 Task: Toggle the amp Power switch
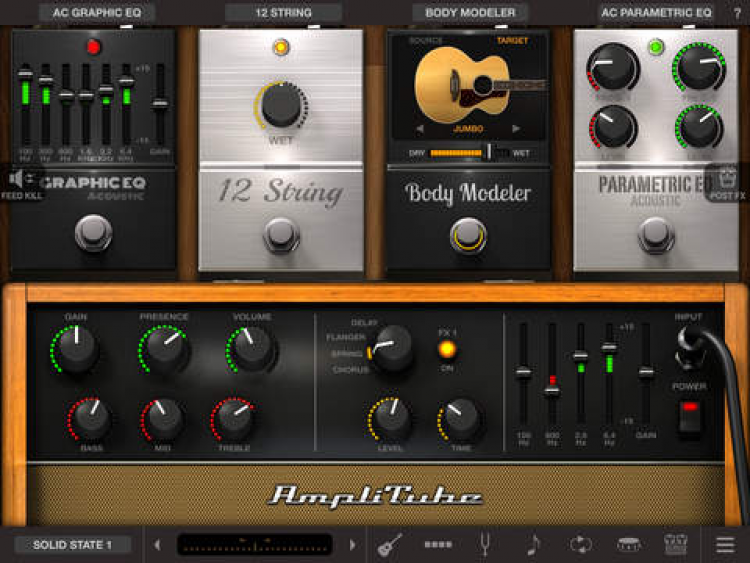click(689, 417)
